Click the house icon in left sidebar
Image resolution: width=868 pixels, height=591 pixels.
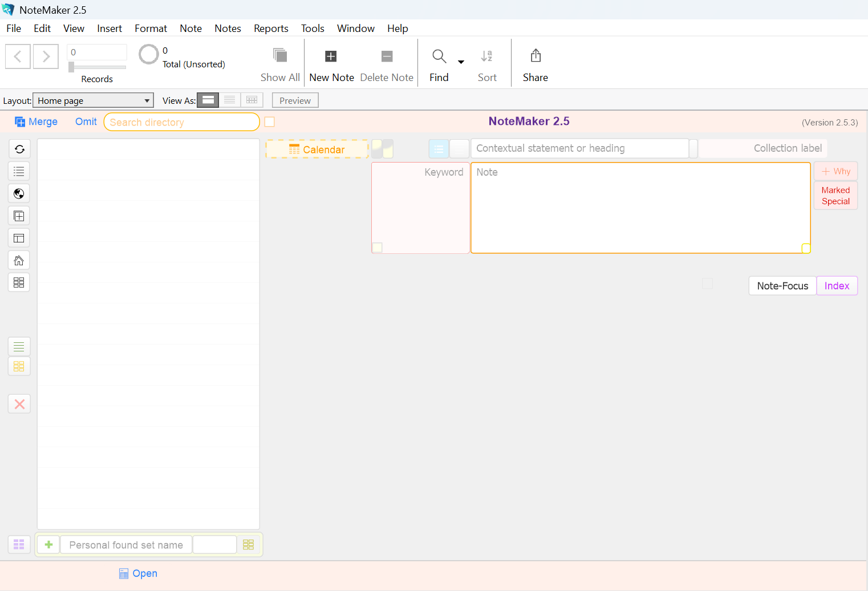[x=19, y=261]
